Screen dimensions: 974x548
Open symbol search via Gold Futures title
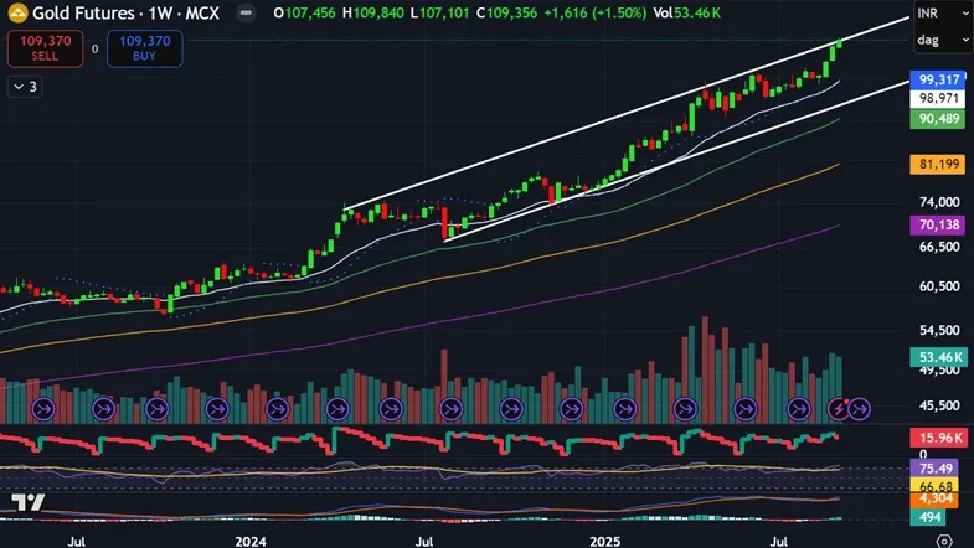(x=125, y=12)
